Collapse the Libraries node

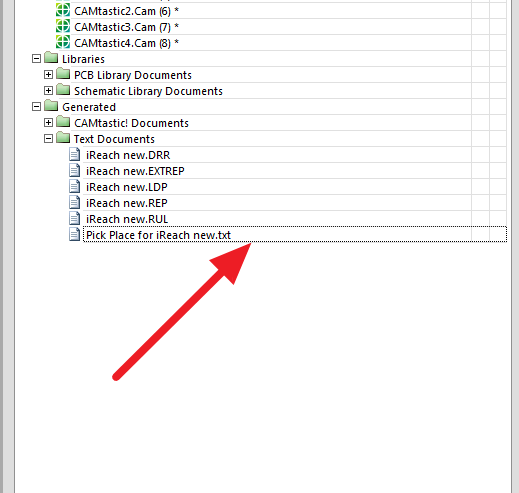click(x=36, y=59)
